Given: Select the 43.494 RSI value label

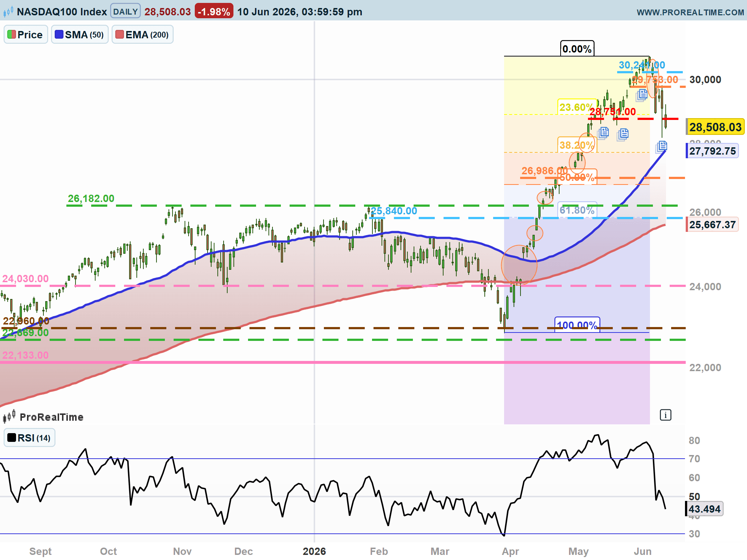Looking at the screenshot, I should 704,509.
